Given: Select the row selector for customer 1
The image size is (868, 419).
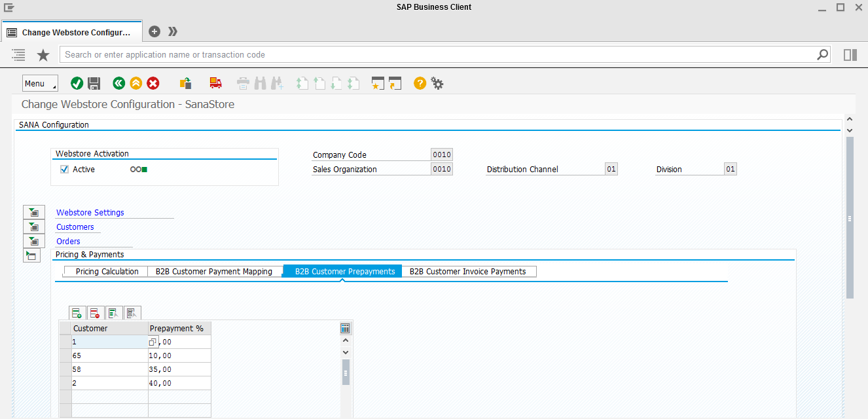Looking at the screenshot, I should click(65, 342).
